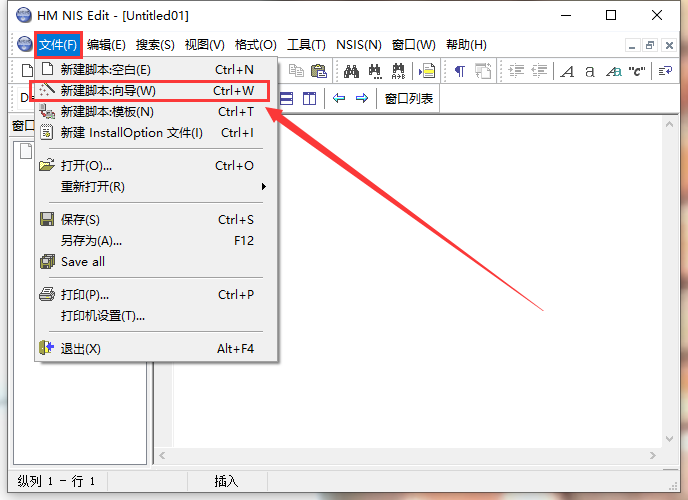The image size is (688, 500).
Task: Click the lowercase a icon
Action: point(590,71)
